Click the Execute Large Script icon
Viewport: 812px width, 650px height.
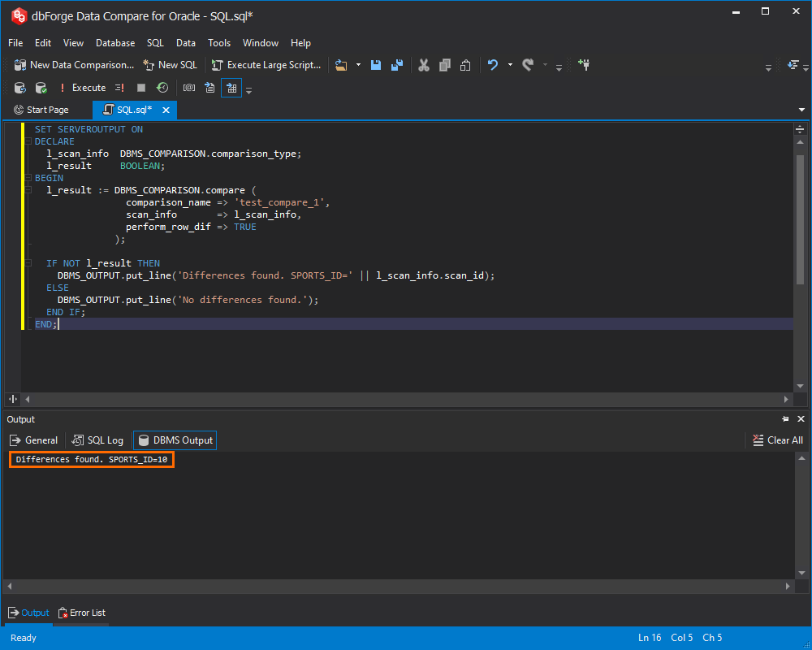pos(218,65)
